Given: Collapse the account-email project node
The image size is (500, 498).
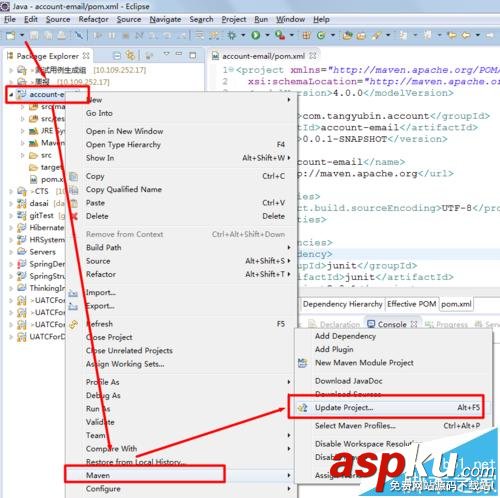Looking at the screenshot, I should coord(11,95).
